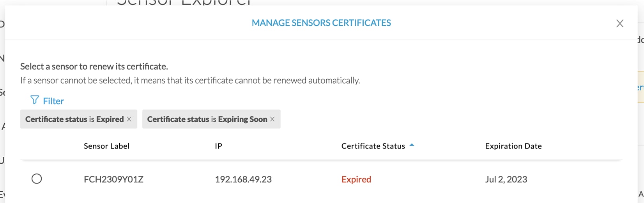Click the Jul 2, 2023 expiration date
644x203 pixels.
pos(506,179)
